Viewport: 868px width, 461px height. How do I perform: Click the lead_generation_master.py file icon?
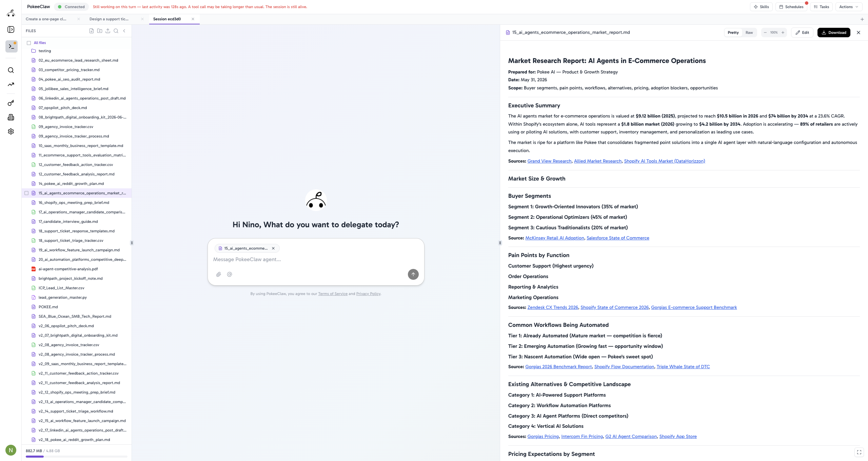tap(34, 297)
